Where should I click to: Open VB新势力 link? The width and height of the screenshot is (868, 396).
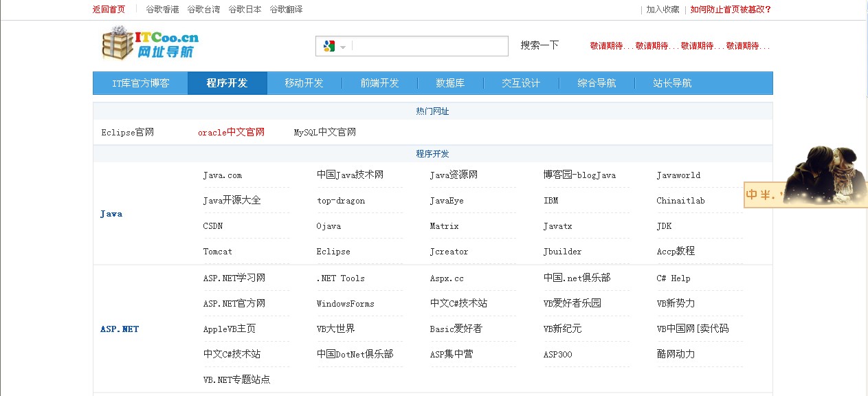pyautogui.click(x=676, y=303)
